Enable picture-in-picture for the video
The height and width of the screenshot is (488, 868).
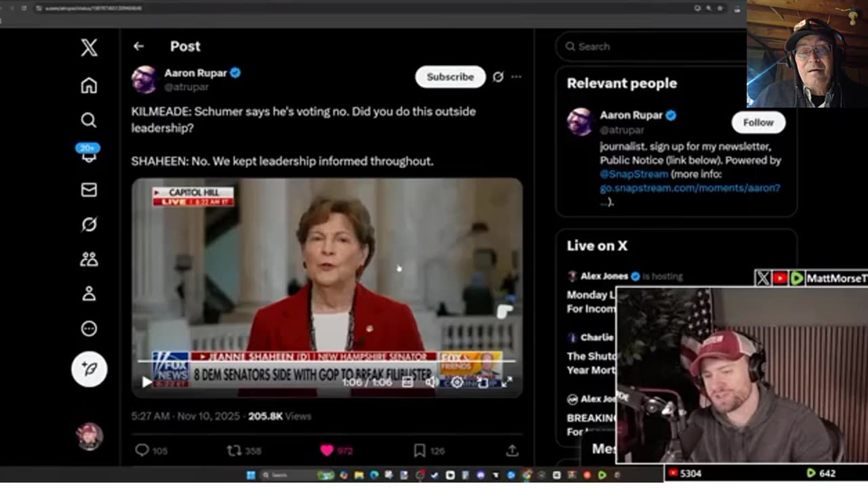(482, 382)
